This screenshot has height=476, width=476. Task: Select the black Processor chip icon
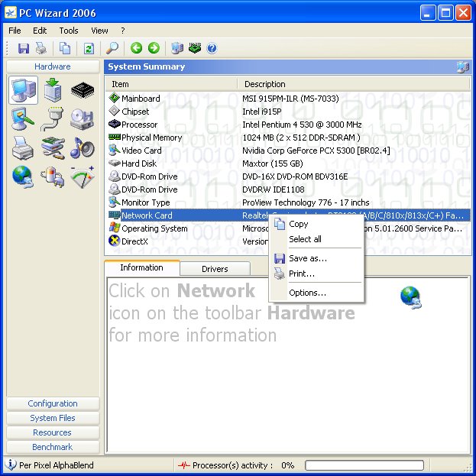click(83, 90)
